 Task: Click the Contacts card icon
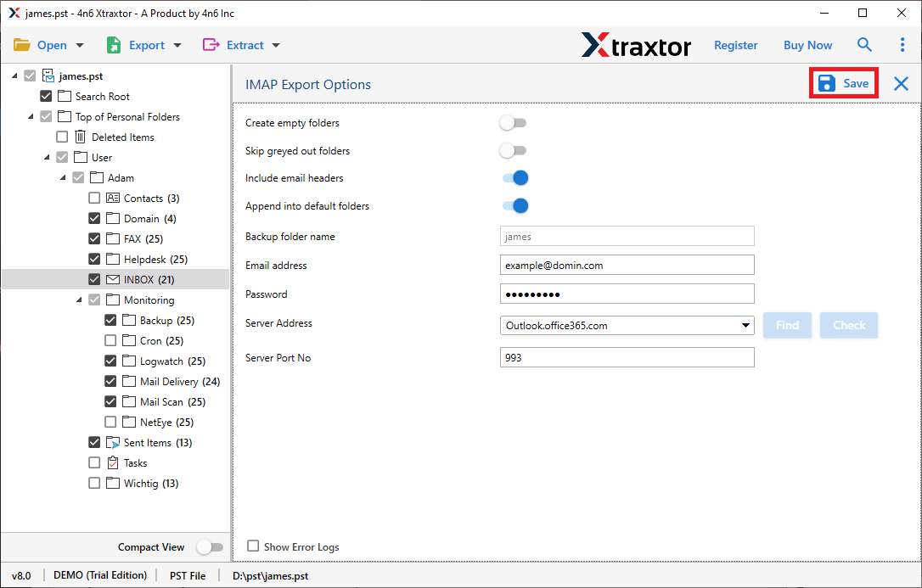point(113,198)
